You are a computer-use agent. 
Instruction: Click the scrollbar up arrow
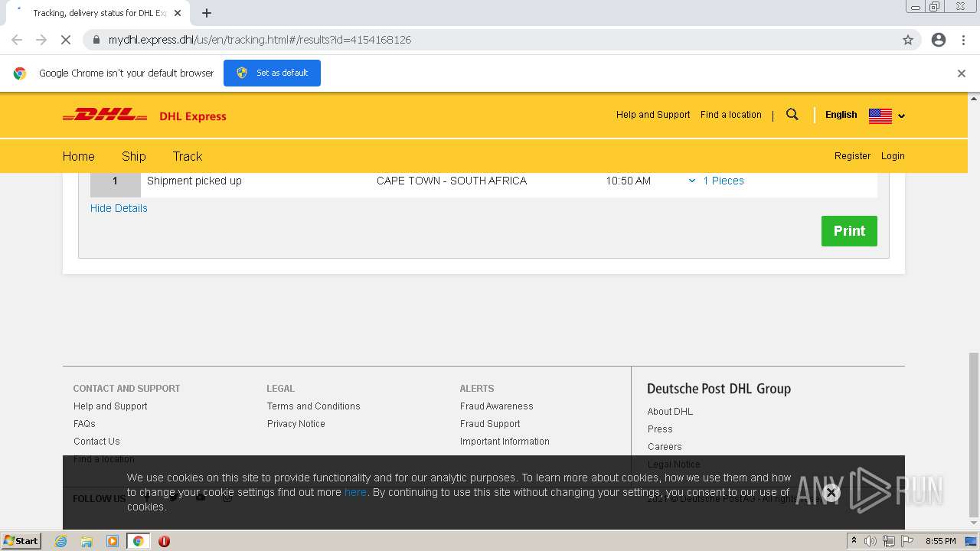click(974, 98)
